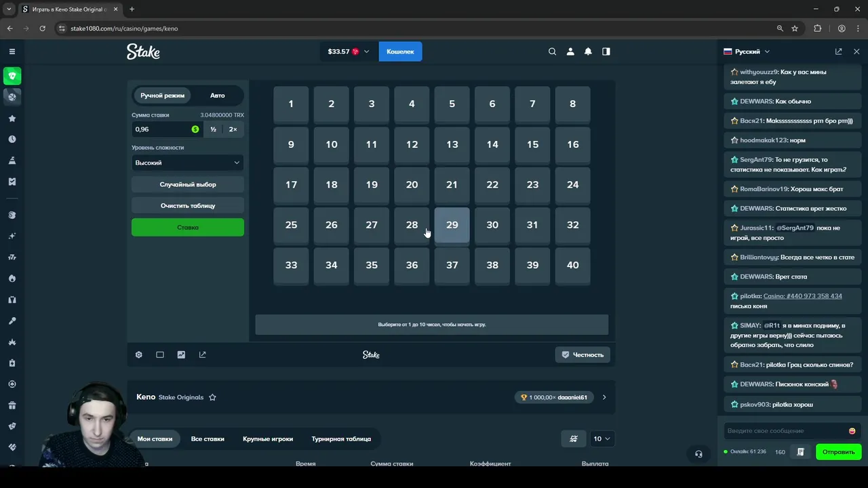The width and height of the screenshot is (868, 488).
Task: Double the bet with 2× button
Action: (233, 129)
